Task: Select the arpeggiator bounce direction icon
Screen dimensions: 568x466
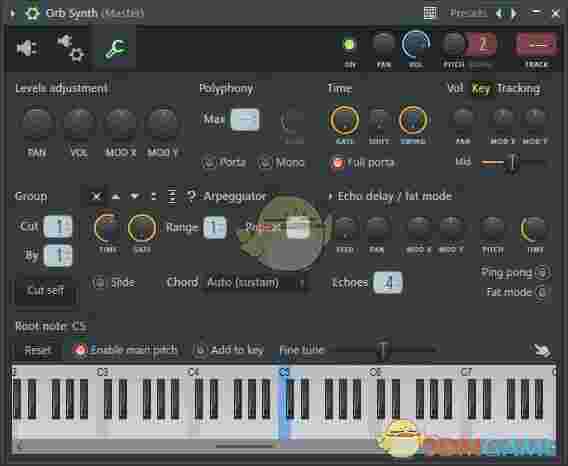Action: (172, 197)
